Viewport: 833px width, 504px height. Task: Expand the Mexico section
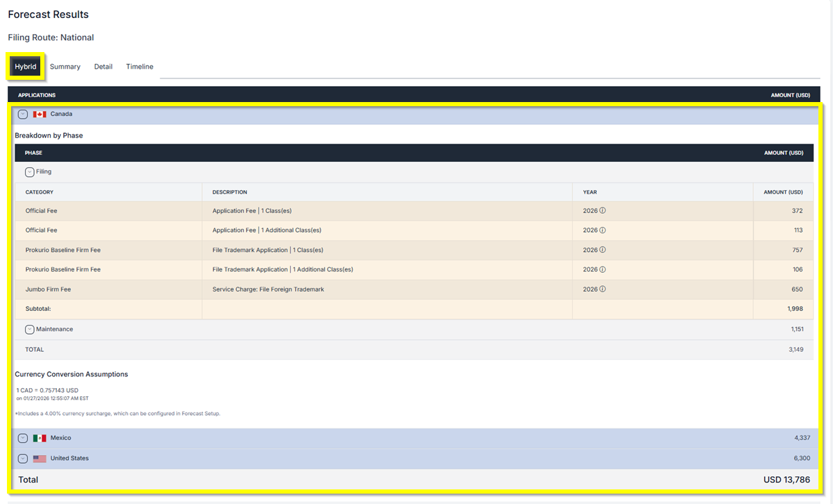pos(22,437)
